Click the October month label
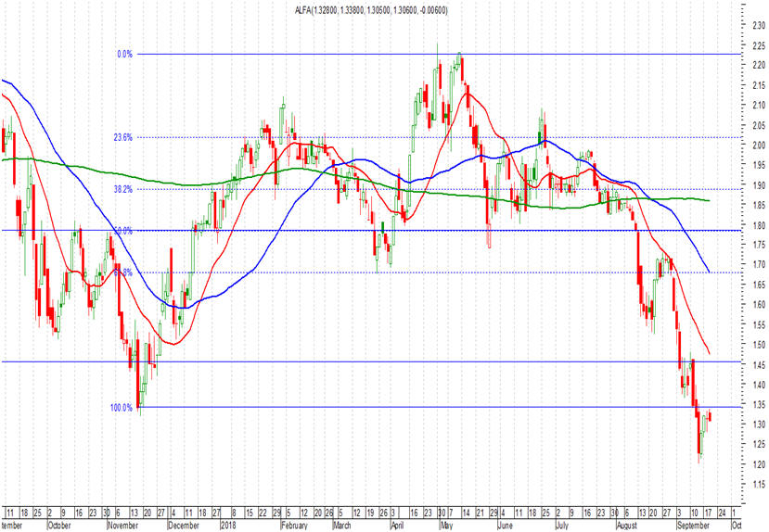 click(60, 526)
